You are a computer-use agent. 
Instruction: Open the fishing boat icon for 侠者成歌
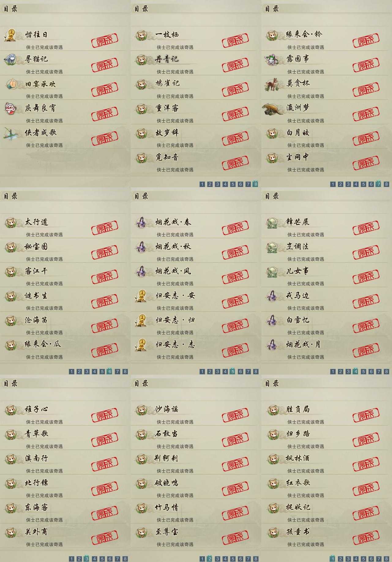[x=11, y=133]
